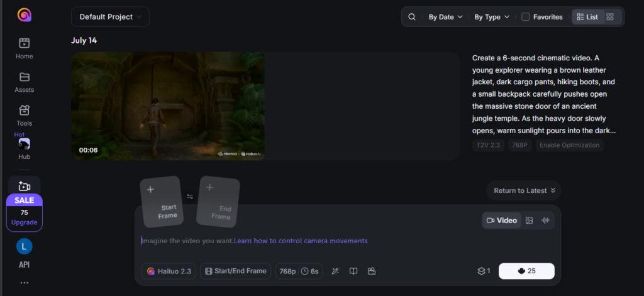Open the Hub section
Screen dimensions: 644x296
tap(25, 149)
